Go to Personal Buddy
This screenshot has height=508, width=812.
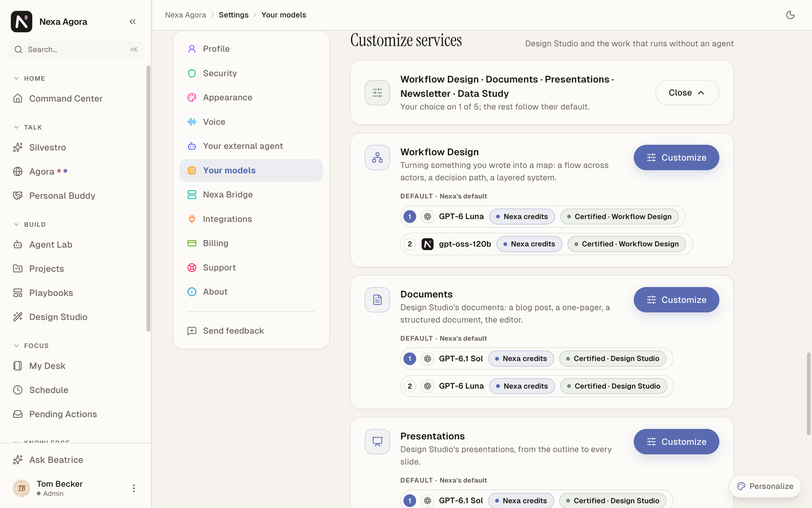coord(76,196)
